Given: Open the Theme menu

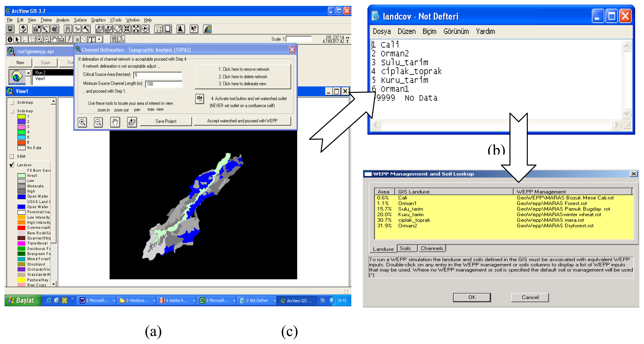Looking at the screenshot, I should 46,20.
